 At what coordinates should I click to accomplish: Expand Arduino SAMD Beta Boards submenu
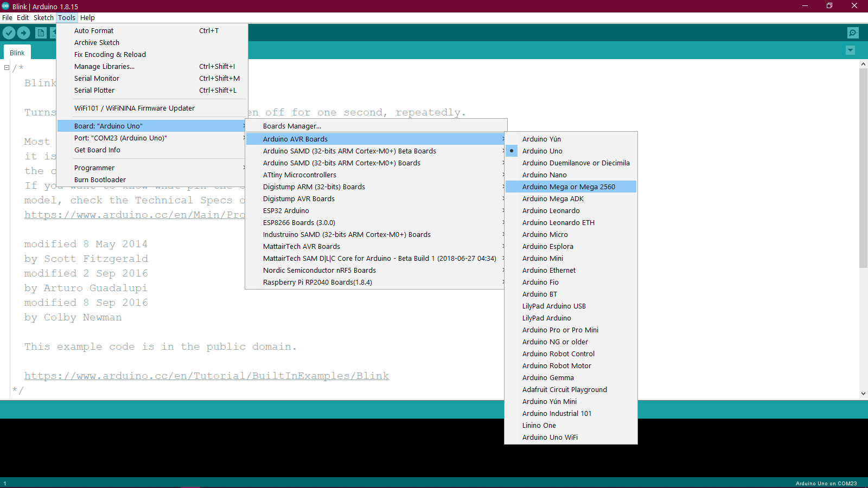(x=376, y=151)
